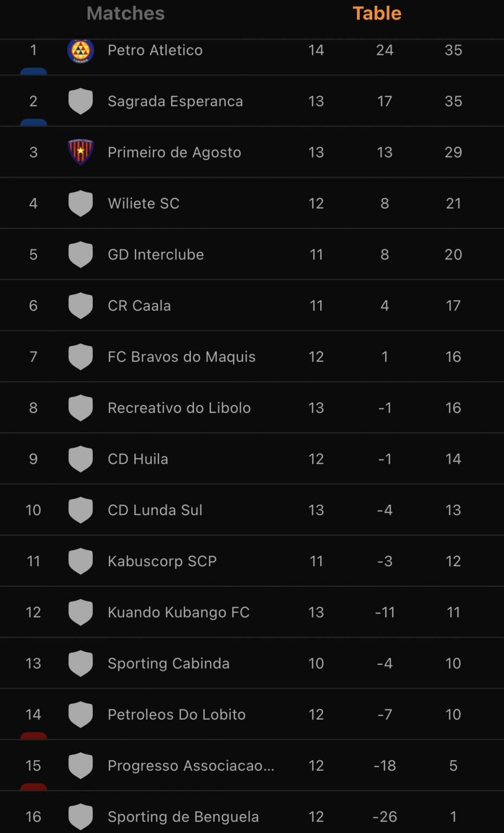
Task: Tap the Kabuscorp SCP shield icon
Action: 80,561
